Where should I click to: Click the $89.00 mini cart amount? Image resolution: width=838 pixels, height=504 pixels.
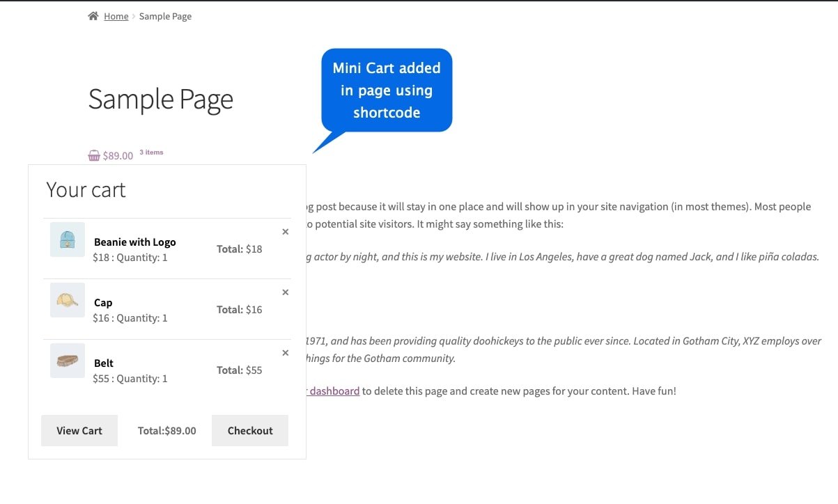coord(118,156)
